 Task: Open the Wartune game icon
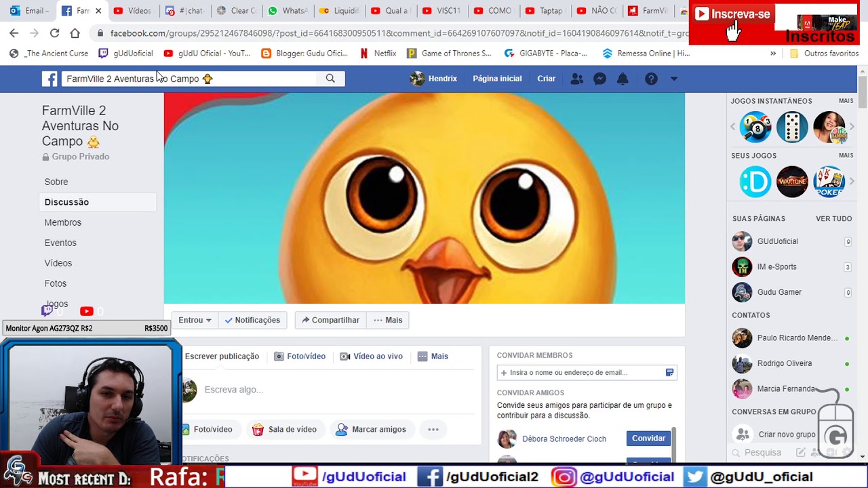pyautogui.click(x=792, y=182)
